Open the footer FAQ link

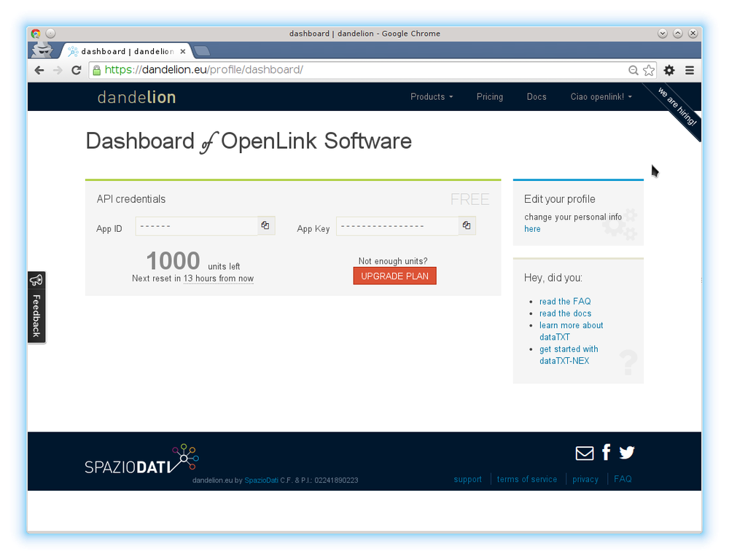pos(623,479)
